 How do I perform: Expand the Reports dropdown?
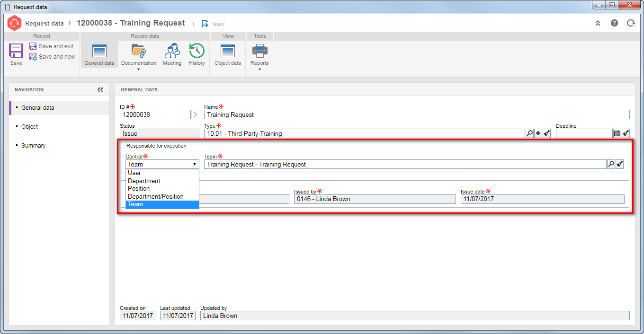tap(259, 70)
